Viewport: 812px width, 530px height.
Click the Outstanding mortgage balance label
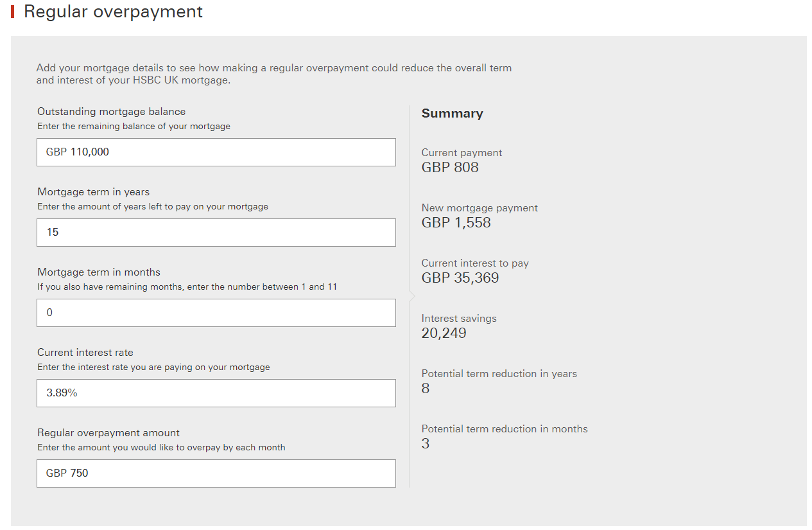click(x=111, y=112)
